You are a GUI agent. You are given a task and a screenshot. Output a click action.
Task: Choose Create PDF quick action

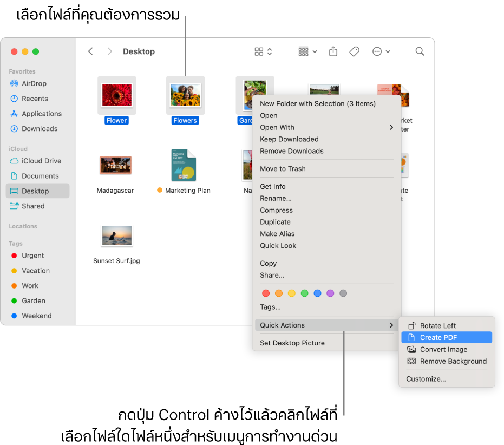[447, 338]
